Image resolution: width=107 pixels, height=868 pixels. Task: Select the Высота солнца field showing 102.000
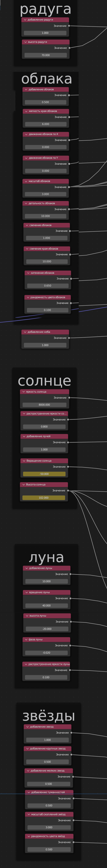(x=44, y=498)
